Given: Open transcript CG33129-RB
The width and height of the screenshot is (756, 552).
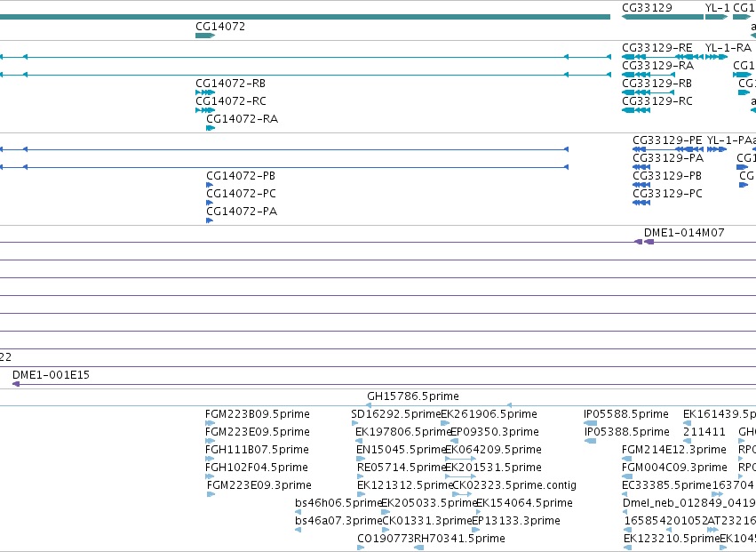Looking at the screenshot, I should click(x=657, y=84).
